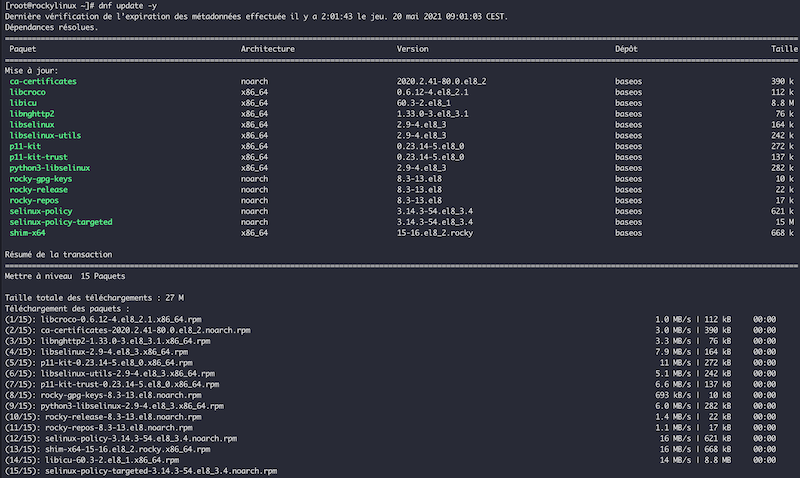Click the 7.9 MB/s download speed

pyautogui.click(x=673, y=352)
